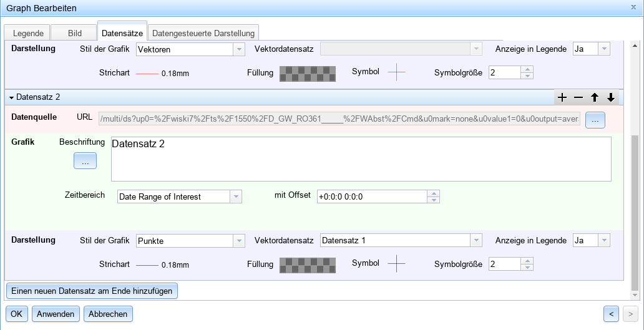Click the crosshair Symbol in Datensatz 2 Darstellung
The width and height of the screenshot is (644, 330).
pos(396,264)
